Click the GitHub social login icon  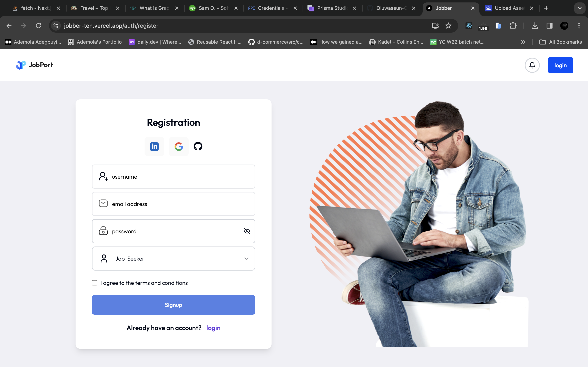pyautogui.click(x=198, y=146)
